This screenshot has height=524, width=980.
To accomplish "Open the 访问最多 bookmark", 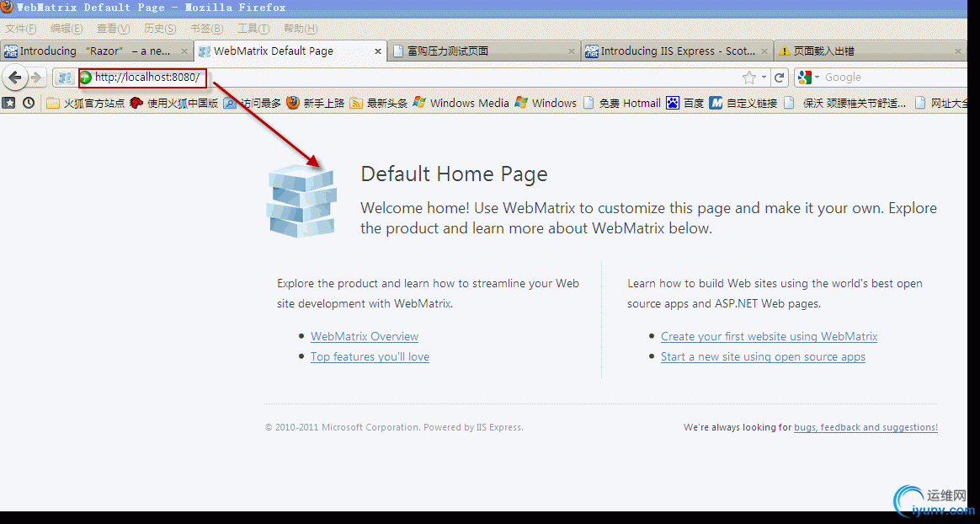I will point(253,103).
